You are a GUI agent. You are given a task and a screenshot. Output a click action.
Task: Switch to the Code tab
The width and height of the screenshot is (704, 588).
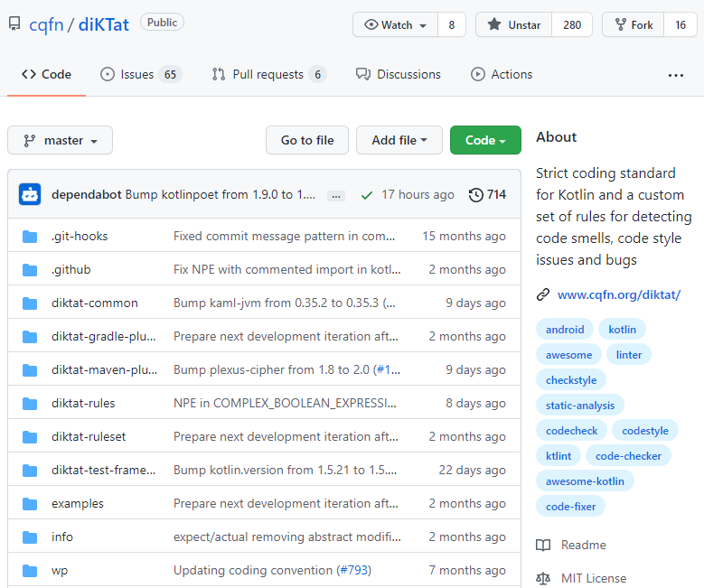click(47, 74)
